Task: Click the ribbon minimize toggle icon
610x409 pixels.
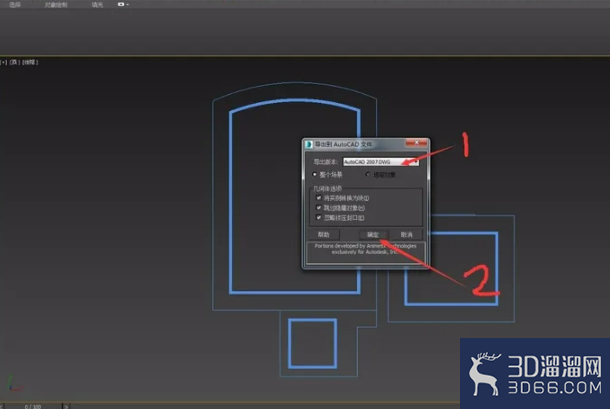Action: tap(121, 4)
